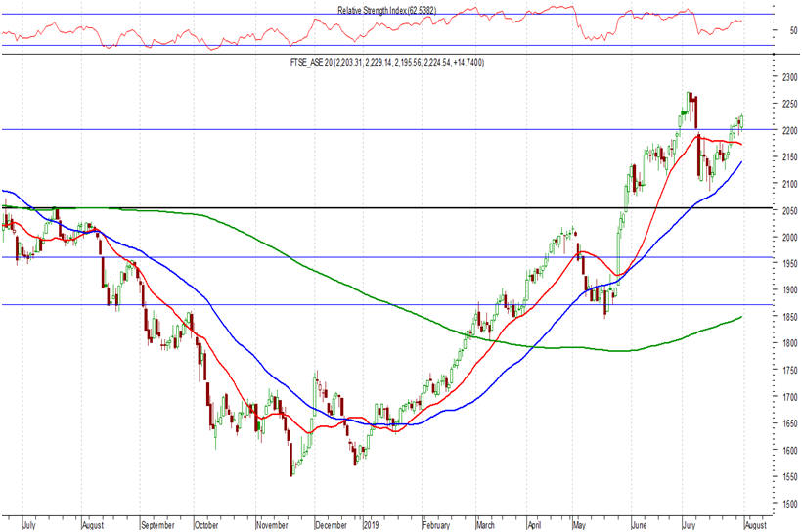The image size is (802, 532).
Task: Click the 1550 price axis label
Action: click(x=789, y=477)
